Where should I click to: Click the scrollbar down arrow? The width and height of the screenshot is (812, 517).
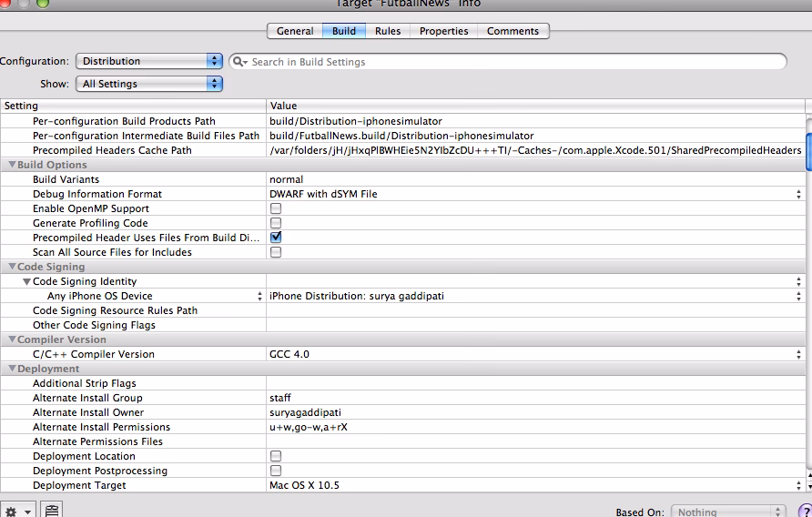pyautogui.click(x=809, y=486)
